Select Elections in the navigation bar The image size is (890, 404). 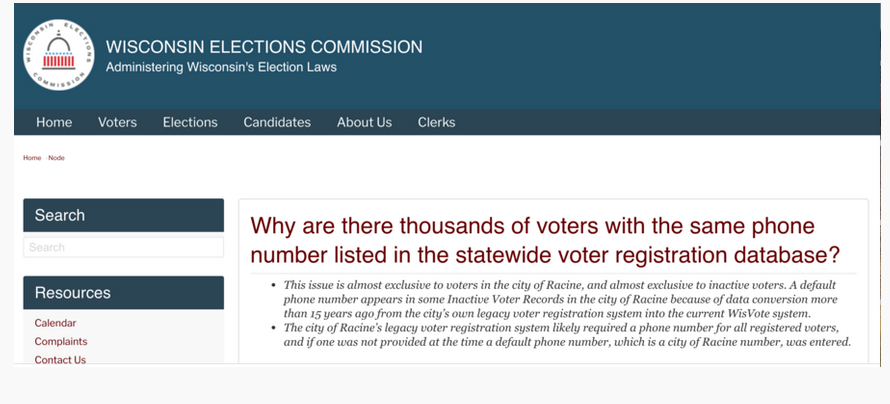click(190, 122)
